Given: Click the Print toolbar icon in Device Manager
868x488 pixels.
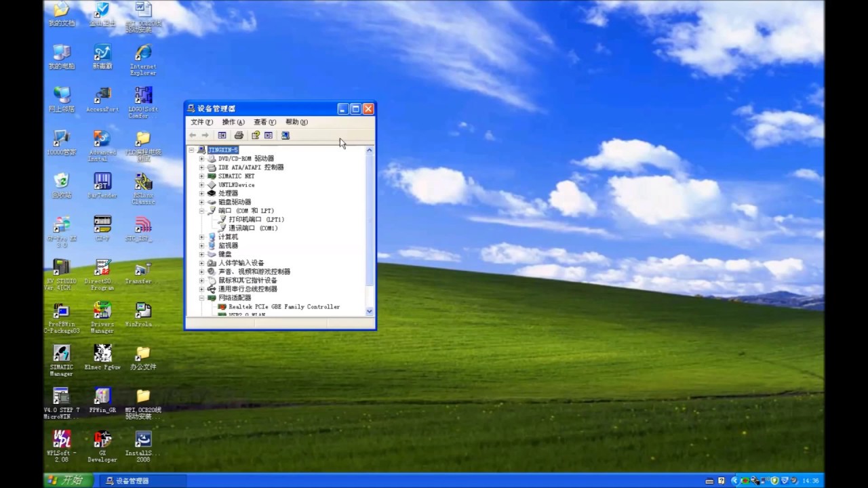Looking at the screenshot, I should pyautogui.click(x=239, y=136).
